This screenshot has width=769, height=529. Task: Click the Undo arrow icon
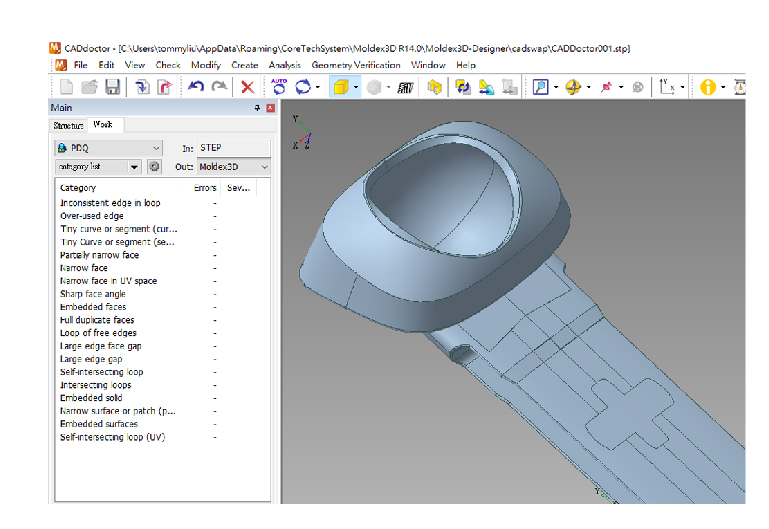coord(196,87)
